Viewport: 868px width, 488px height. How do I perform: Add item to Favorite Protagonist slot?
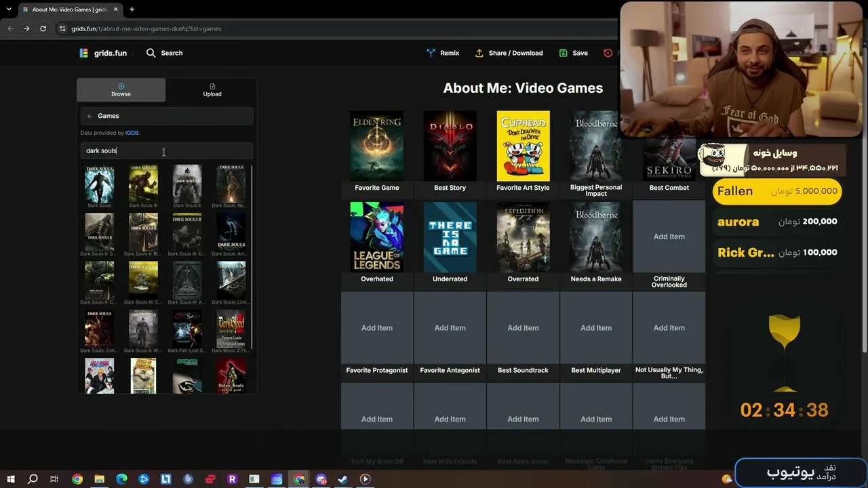(377, 328)
